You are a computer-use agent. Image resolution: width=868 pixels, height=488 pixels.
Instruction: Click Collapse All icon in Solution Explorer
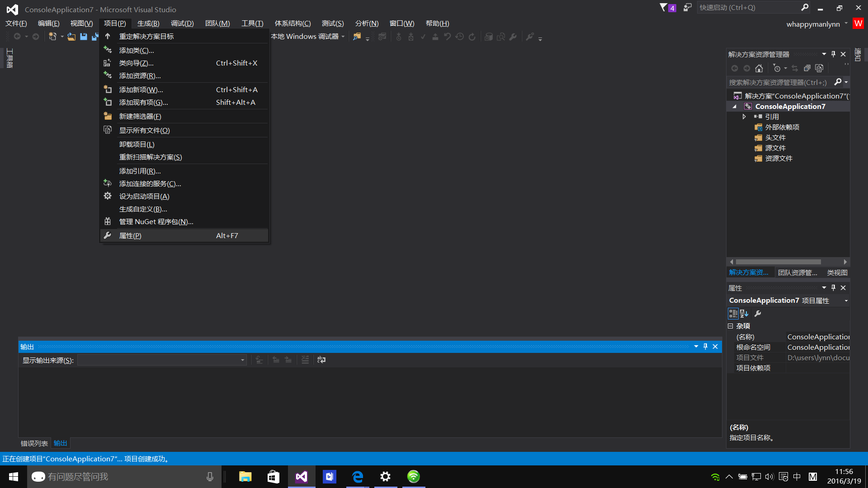(807, 68)
